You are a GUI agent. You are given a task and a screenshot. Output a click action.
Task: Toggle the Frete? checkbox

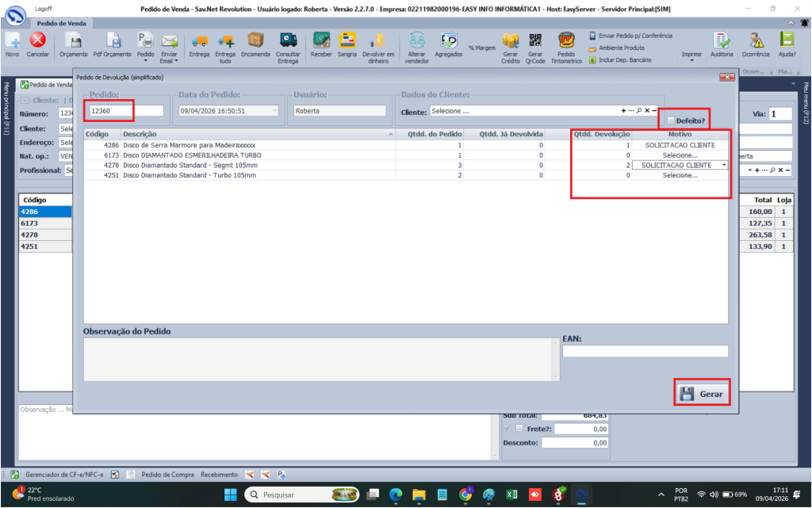click(519, 428)
